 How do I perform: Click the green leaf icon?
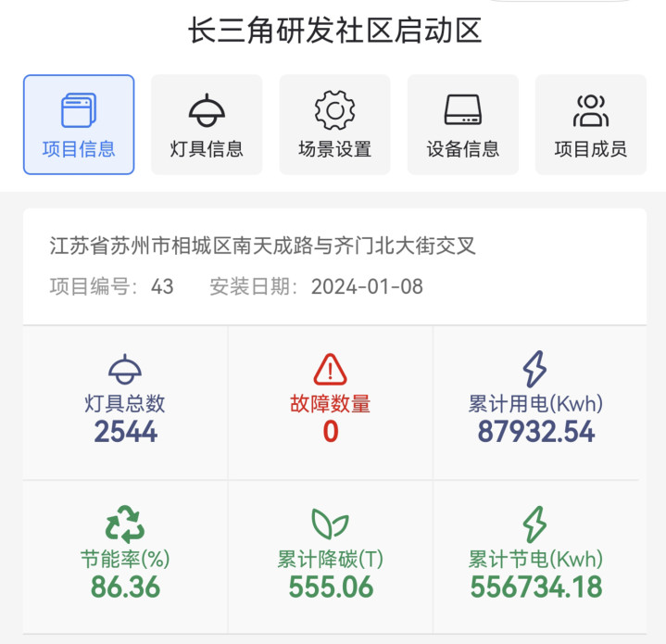[x=330, y=524]
